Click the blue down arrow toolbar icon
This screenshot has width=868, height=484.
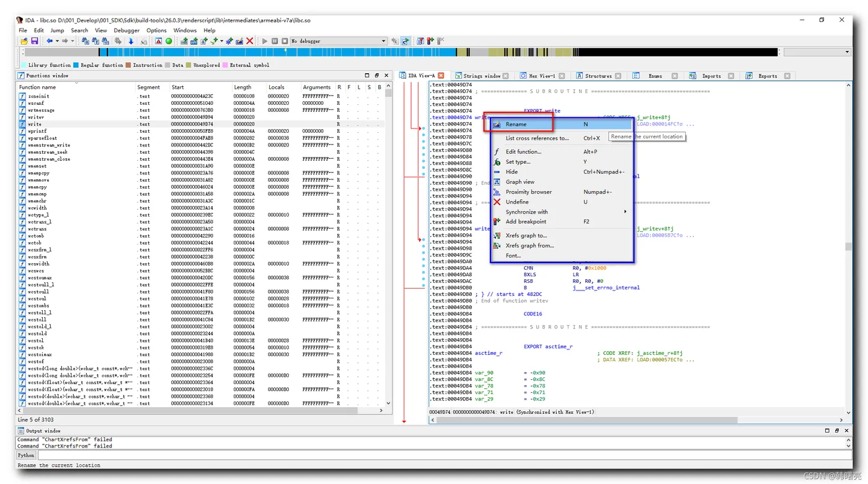(131, 41)
